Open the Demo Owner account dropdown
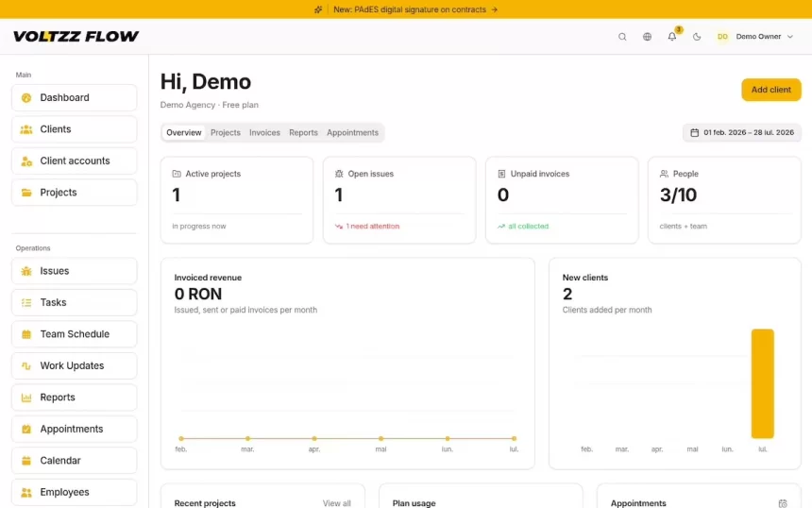Viewport: 812px width, 508px height. point(755,37)
